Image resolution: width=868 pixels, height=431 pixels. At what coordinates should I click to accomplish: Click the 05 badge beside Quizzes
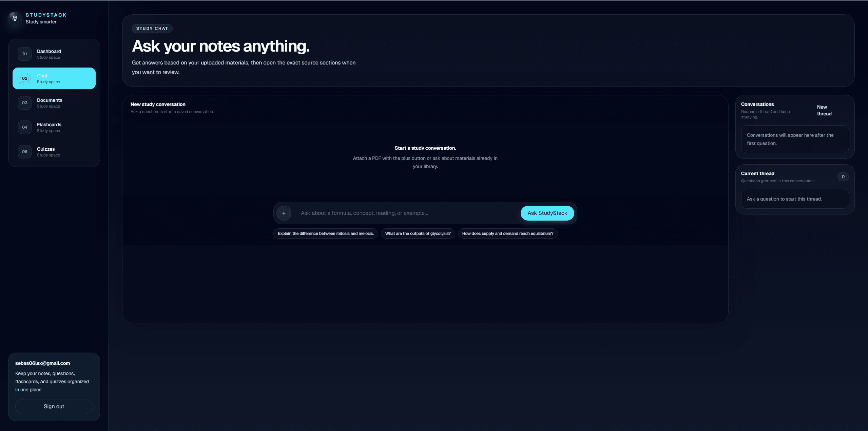pyautogui.click(x=25, y=152)
